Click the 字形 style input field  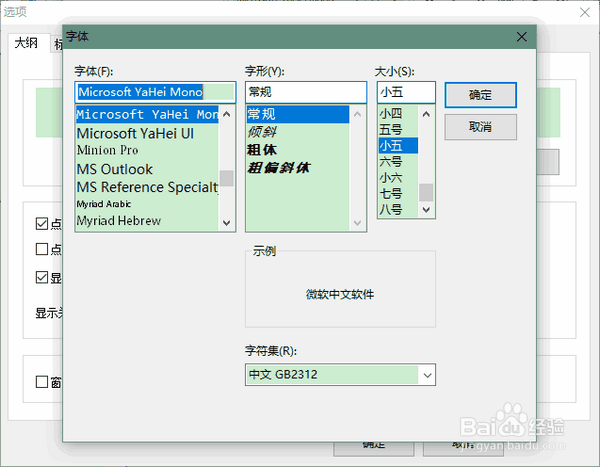(x=306, y=92)
